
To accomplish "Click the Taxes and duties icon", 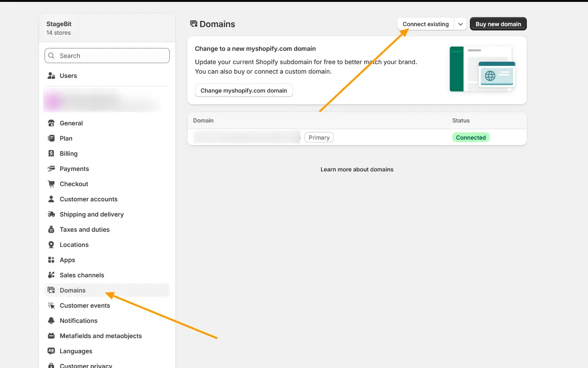I will [x=51, y=229].
